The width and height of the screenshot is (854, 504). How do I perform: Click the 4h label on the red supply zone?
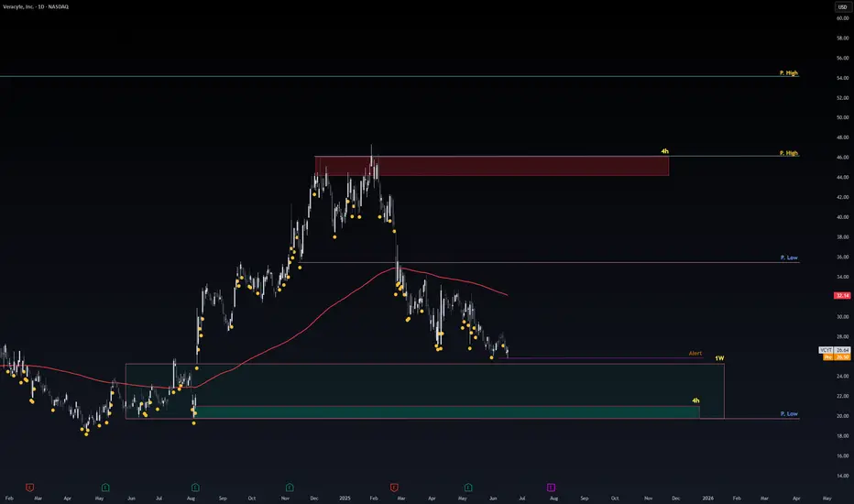point(664,151)
